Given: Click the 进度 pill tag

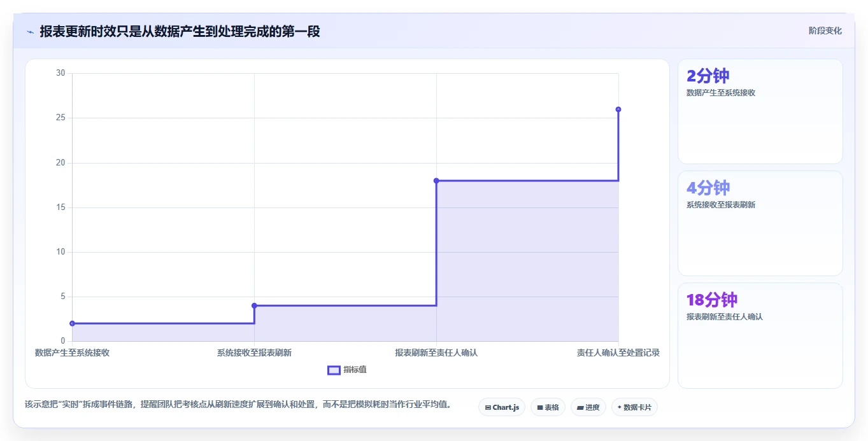Looking at the screenshot, I should (x=588, y=407).
